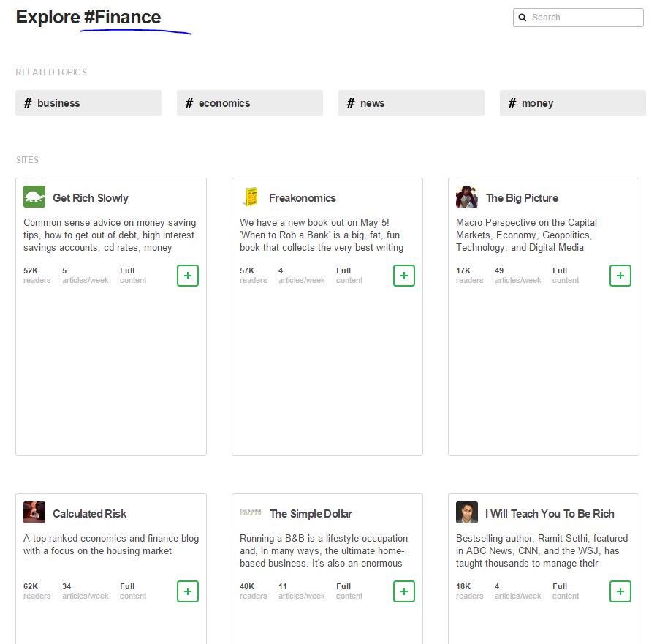Subscribe to The Simple Dollar plus button

coord(404,591)
